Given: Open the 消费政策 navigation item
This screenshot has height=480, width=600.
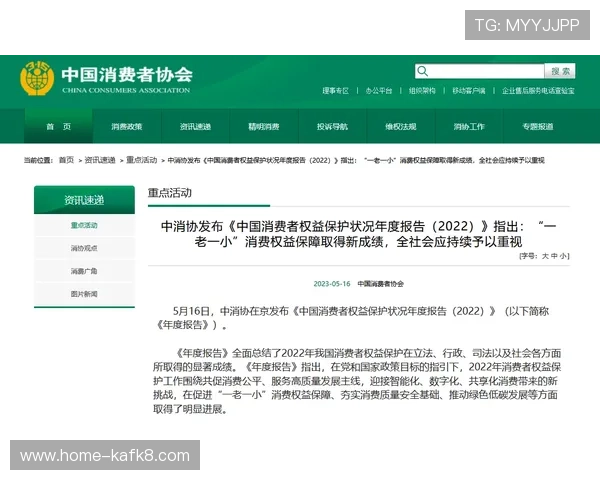Looking at the screenshot, I should 127,126.
